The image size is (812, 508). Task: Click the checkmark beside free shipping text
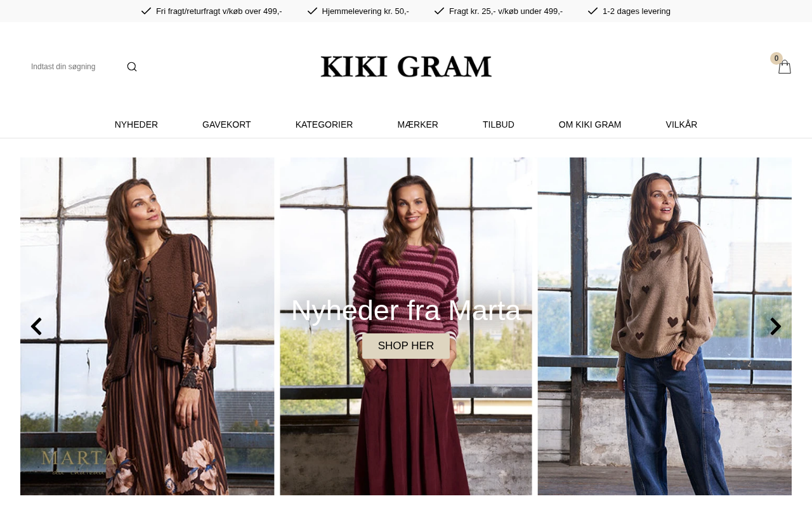[x=146, y=11]
